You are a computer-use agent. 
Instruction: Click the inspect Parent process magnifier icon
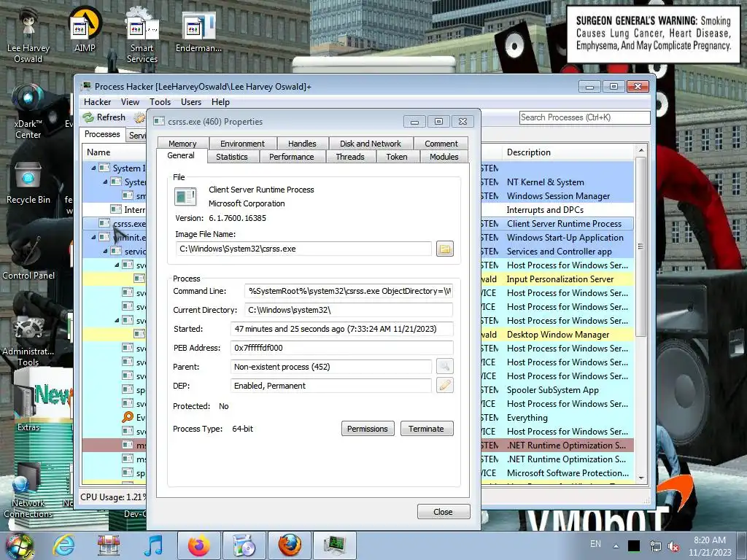coord(444,366)
